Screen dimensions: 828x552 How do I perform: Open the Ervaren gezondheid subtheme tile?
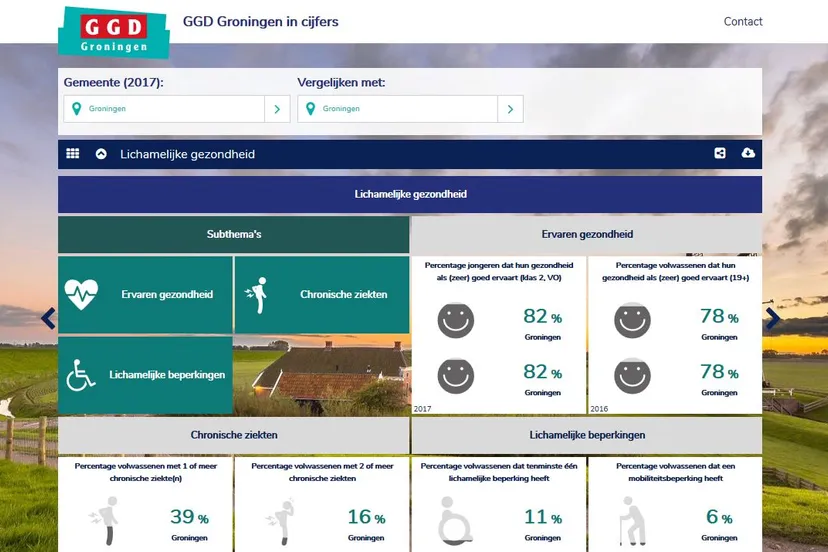click(145, 295)
